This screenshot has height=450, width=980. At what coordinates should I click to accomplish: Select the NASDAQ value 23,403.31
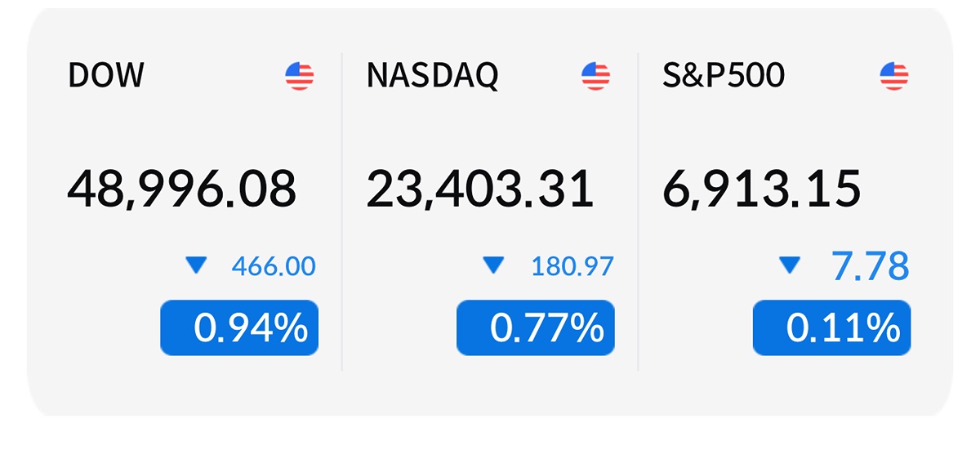(479, 189)
